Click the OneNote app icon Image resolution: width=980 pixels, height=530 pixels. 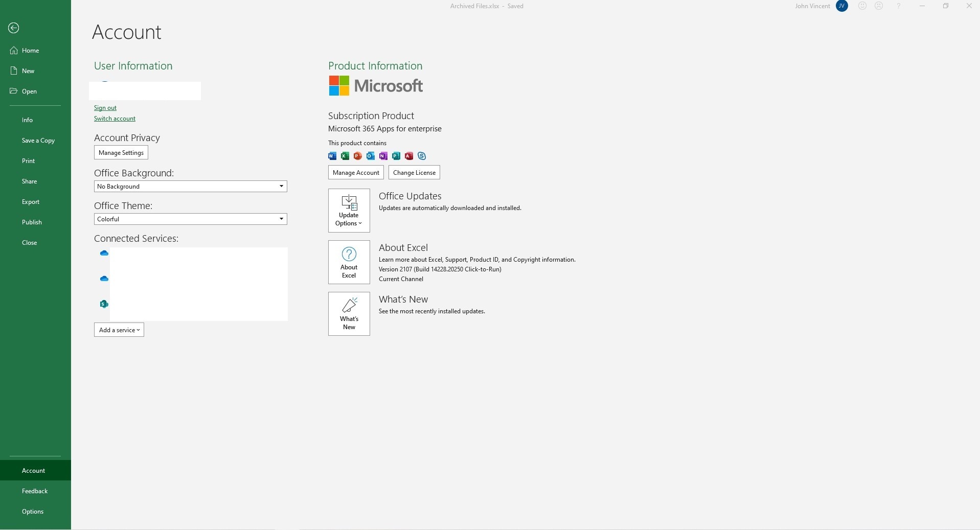tap(383, 156)
